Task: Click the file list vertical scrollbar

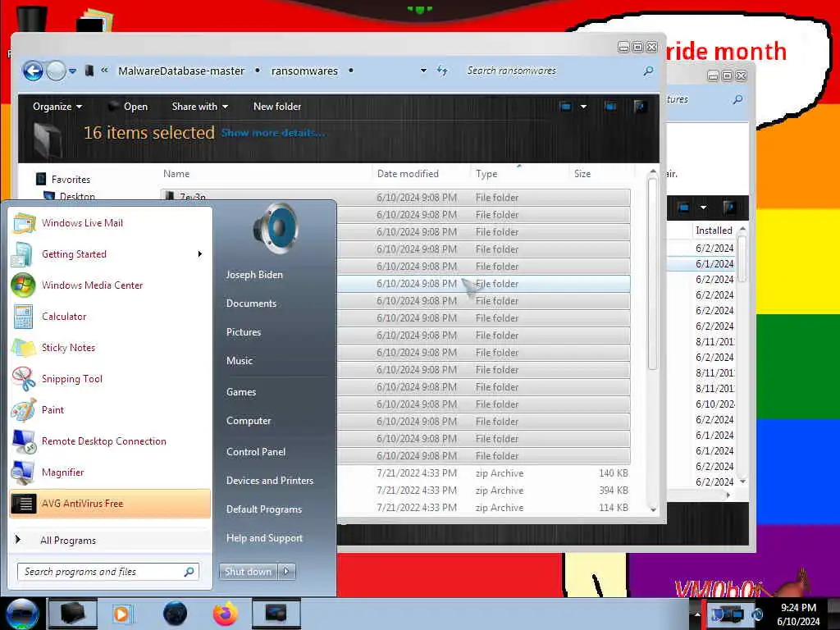Action: coord(652,273)
